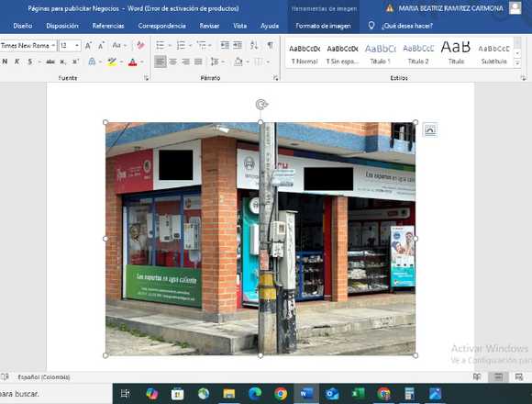Open Copilot from the taskbar
Screen dimensions: 532x404
tap(151, 394)
